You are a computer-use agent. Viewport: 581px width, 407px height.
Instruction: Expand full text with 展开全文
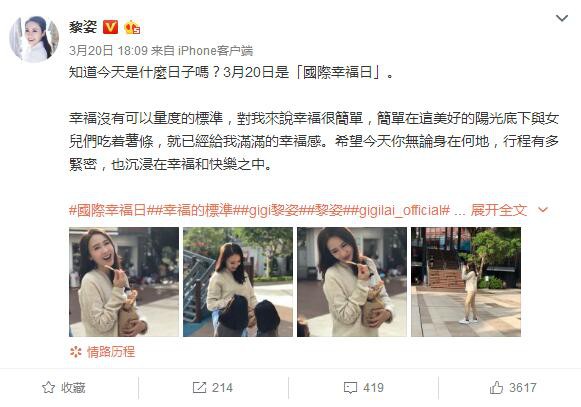click(x=499, y=210)
